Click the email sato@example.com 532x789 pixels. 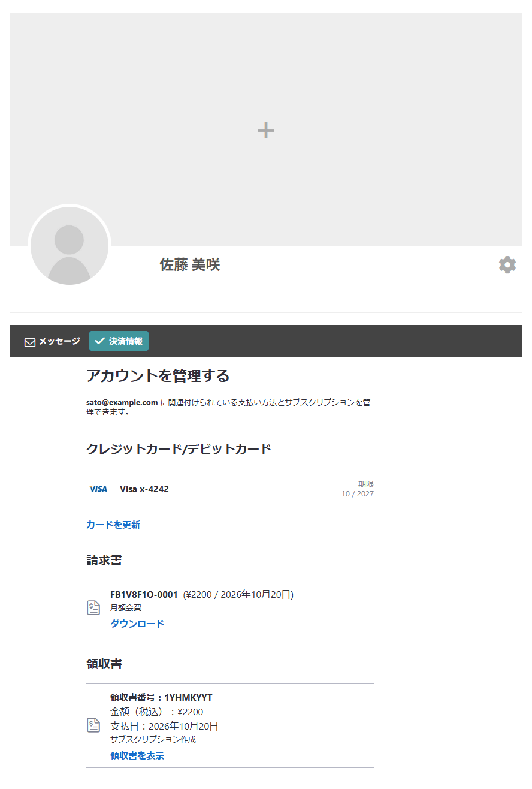pos(122,402)
